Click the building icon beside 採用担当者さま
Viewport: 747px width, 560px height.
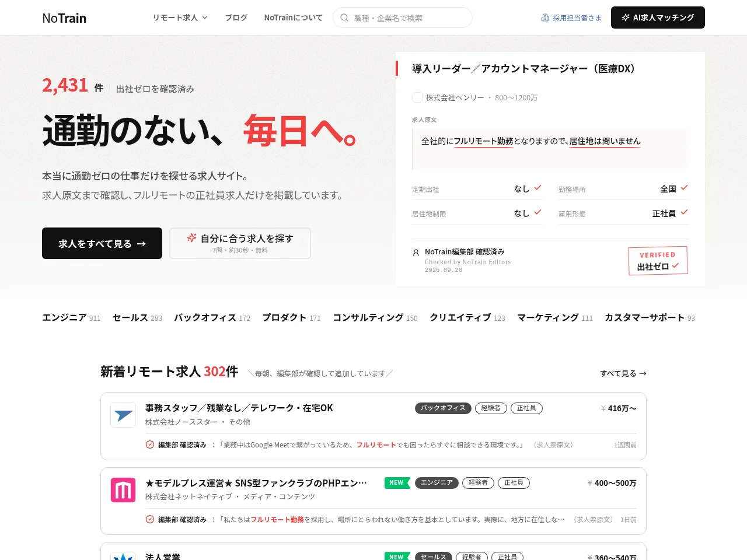coord(545,18)
